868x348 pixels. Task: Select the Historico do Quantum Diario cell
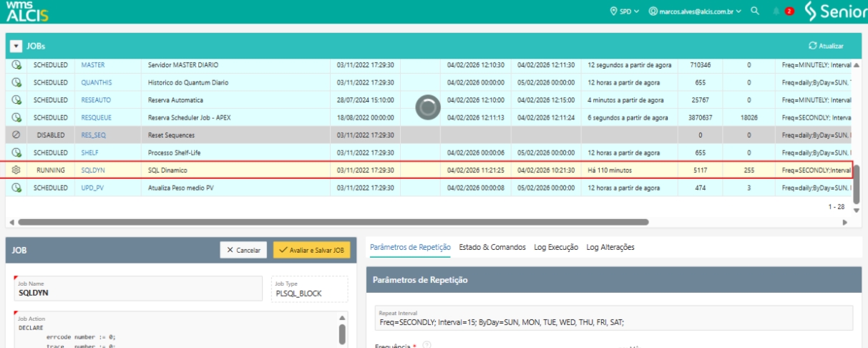pos(236,82)
